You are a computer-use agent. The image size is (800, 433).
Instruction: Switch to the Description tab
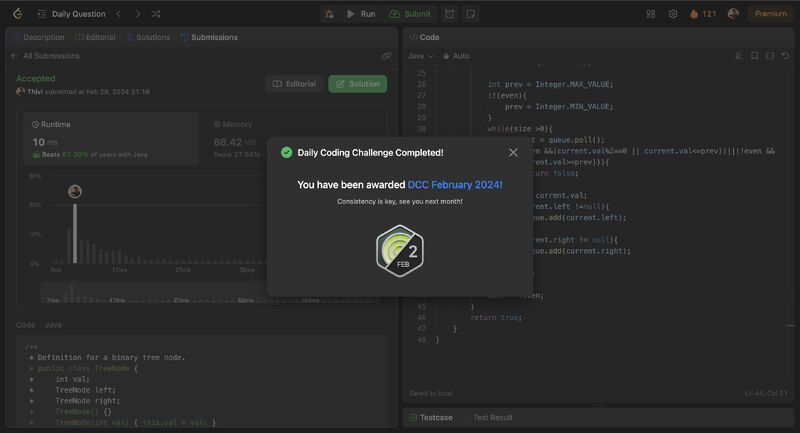[39, 37]
